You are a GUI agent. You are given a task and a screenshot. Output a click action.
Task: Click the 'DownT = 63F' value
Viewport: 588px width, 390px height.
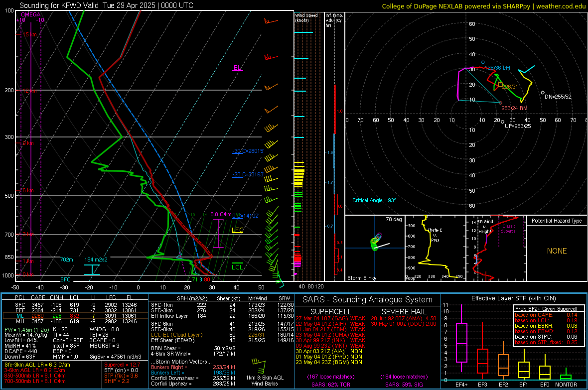(x=20, y=357)
